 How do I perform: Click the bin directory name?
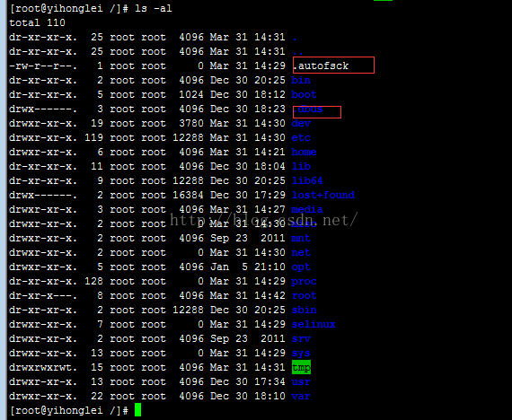[x=301, y=80]
